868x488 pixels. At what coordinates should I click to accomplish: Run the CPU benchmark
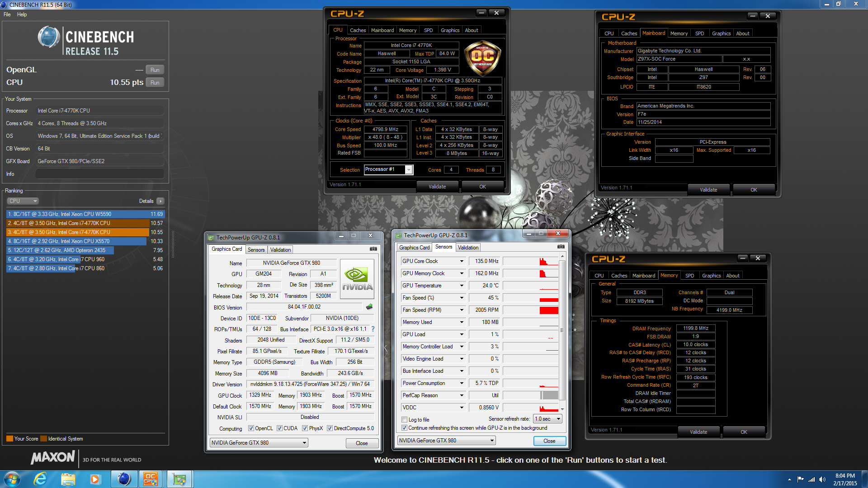[x=155, y=83]
